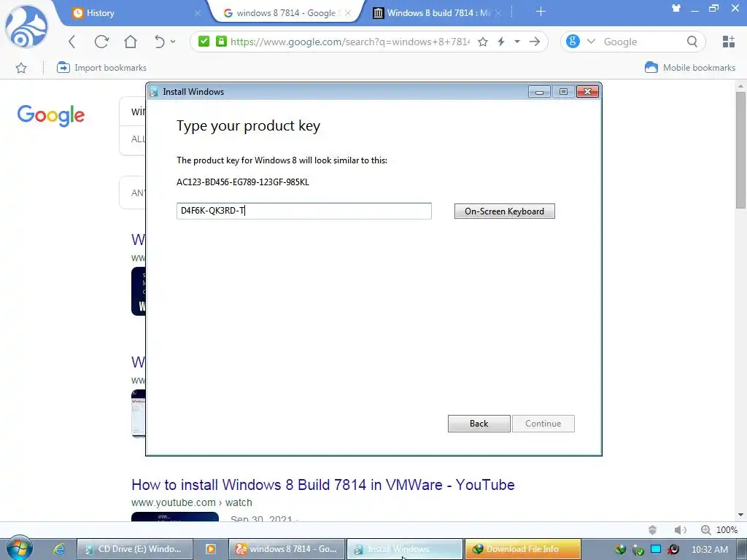Click the UC Browser dolphin logo
This screenshot has width=747, height=560.
(x=26, y=28)
